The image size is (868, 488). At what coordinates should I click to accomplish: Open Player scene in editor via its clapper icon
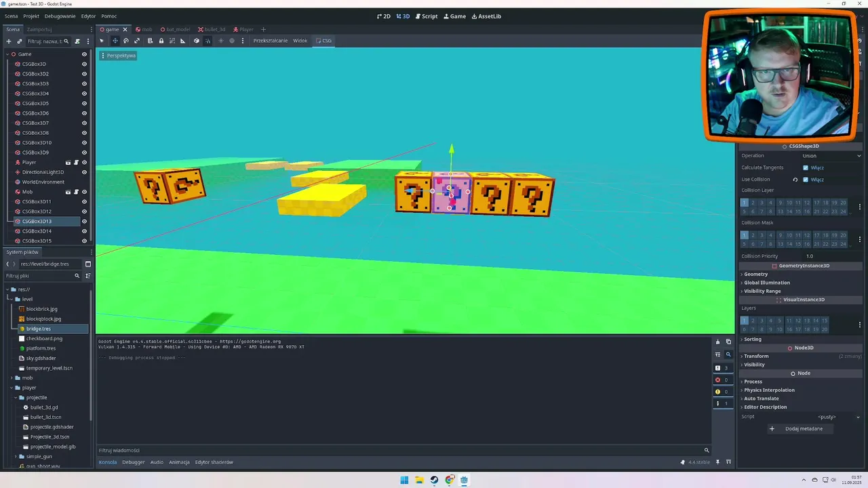tap(68, 163)
